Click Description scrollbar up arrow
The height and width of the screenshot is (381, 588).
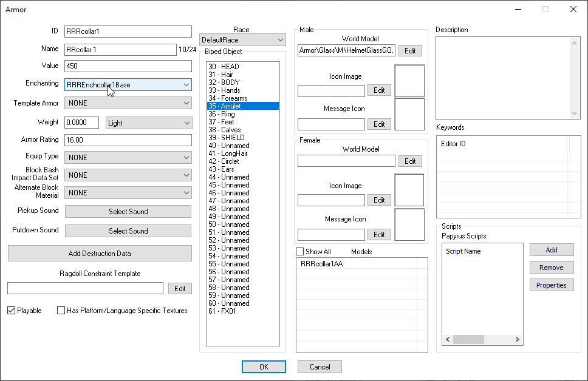[575, 43]
